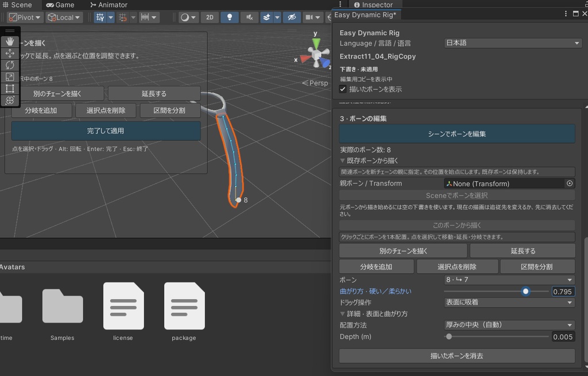
Task: Toggle 描いたボーンを表示 checkbox
Action: point(343,89)
